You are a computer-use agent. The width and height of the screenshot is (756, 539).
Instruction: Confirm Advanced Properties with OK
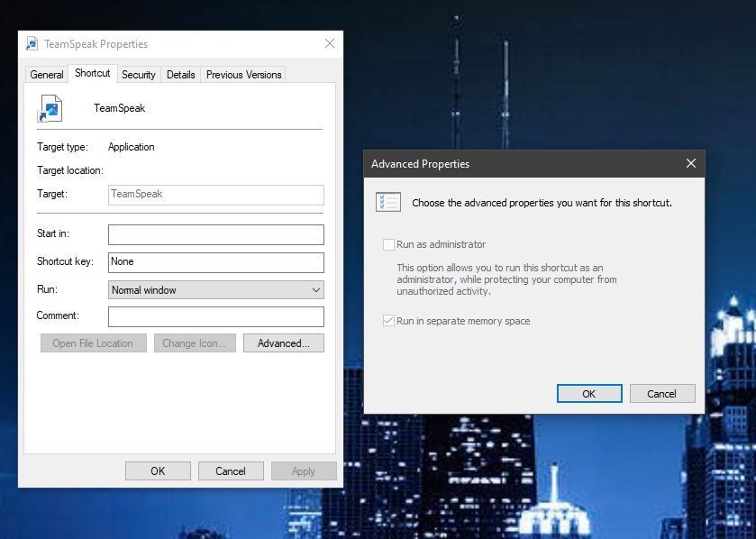pos(589,393)
